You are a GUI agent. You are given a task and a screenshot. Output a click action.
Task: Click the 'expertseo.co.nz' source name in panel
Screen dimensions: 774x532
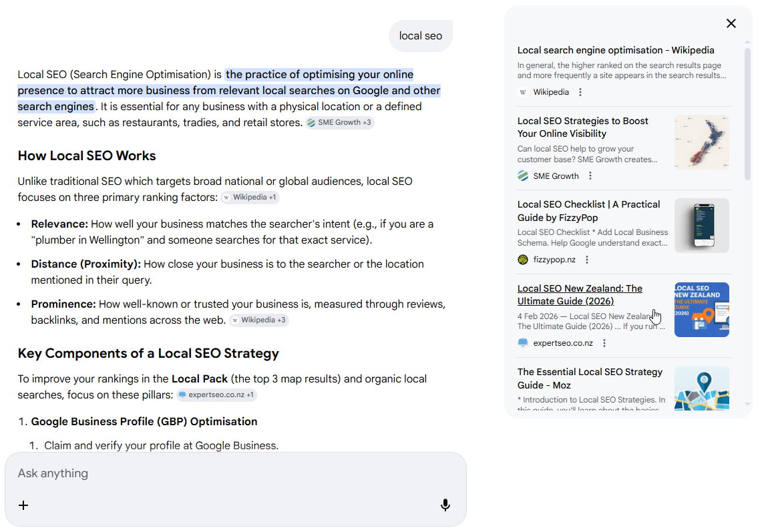(x=563, y=343)
